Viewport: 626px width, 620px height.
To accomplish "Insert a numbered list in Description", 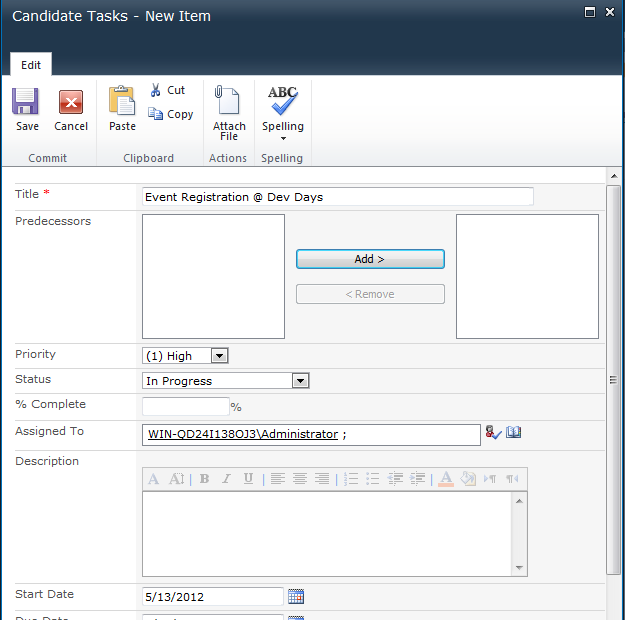I will tap(351, 478).
